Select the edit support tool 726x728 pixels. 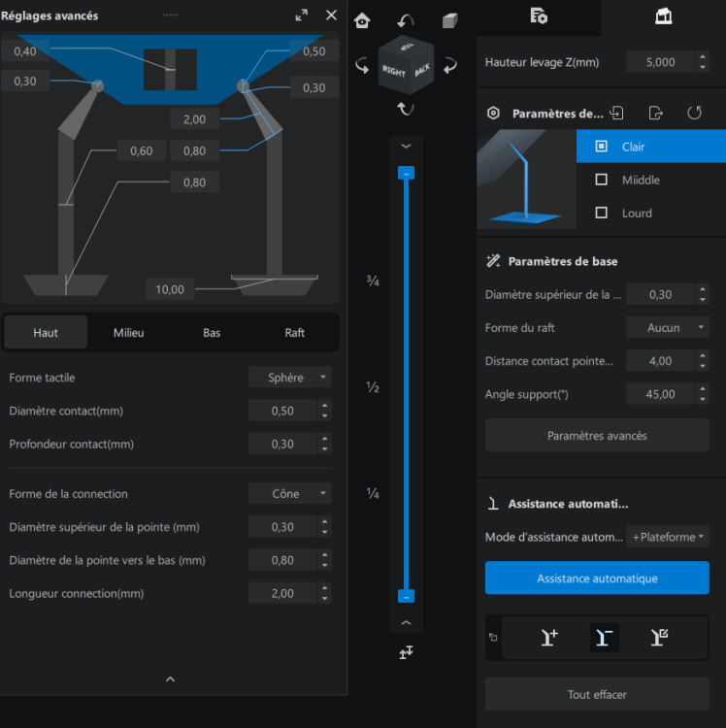[659, 637]
